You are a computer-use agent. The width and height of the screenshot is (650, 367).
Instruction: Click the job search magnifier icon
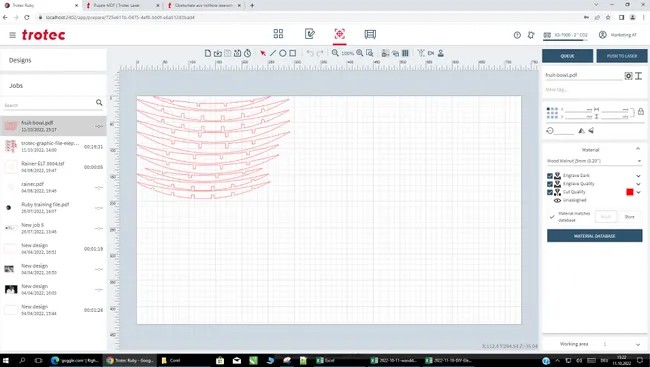[x=99, y=102]
